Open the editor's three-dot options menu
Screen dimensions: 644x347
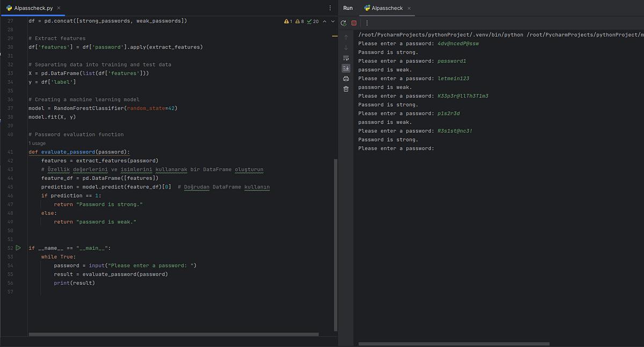pos(330,8)
